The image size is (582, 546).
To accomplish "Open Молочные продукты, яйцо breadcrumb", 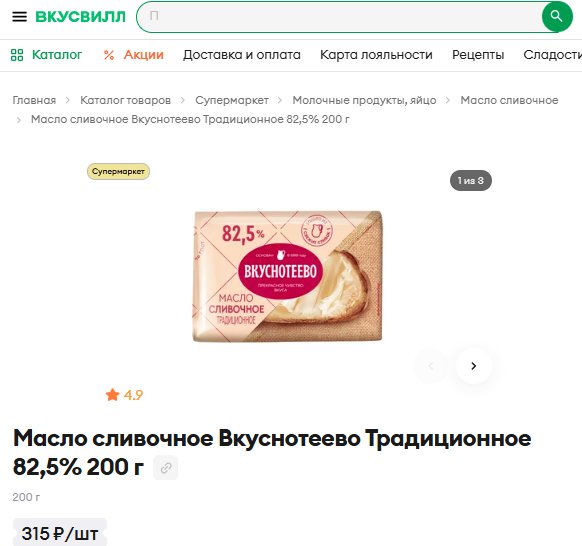I will pyautogui.click(x=364, y=100).
